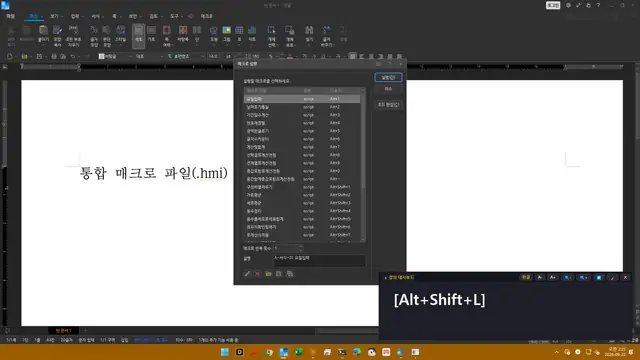Click the A- decrease font button in overlay panel

tap(540, 278)
